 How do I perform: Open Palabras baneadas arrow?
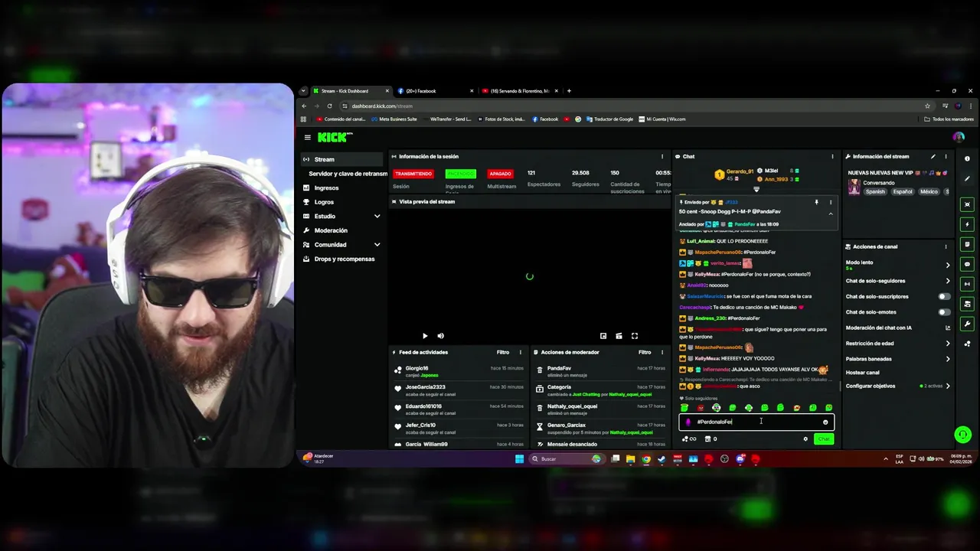coord(948,359)
